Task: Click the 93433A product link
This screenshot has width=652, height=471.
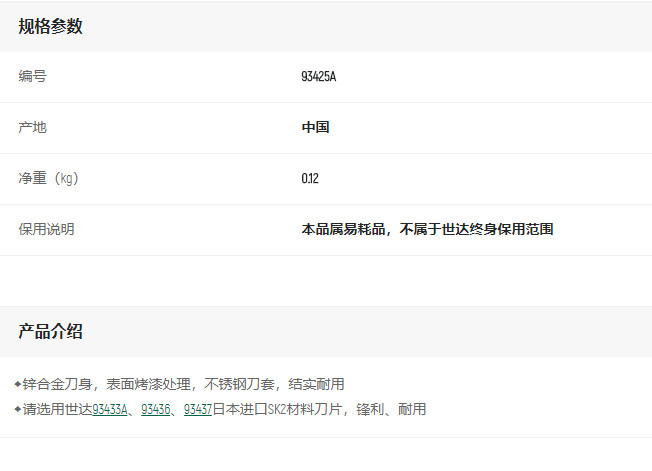Action: (x=110, y=410)
